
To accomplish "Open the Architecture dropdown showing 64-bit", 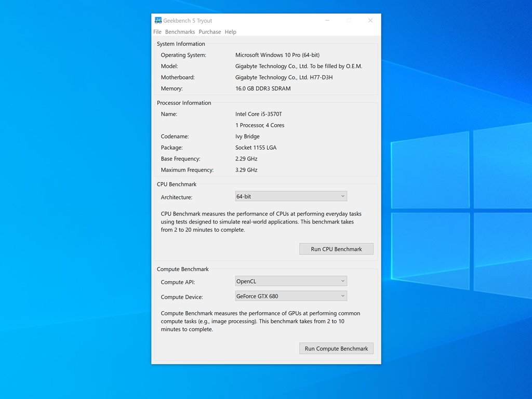I will point(290,196).
